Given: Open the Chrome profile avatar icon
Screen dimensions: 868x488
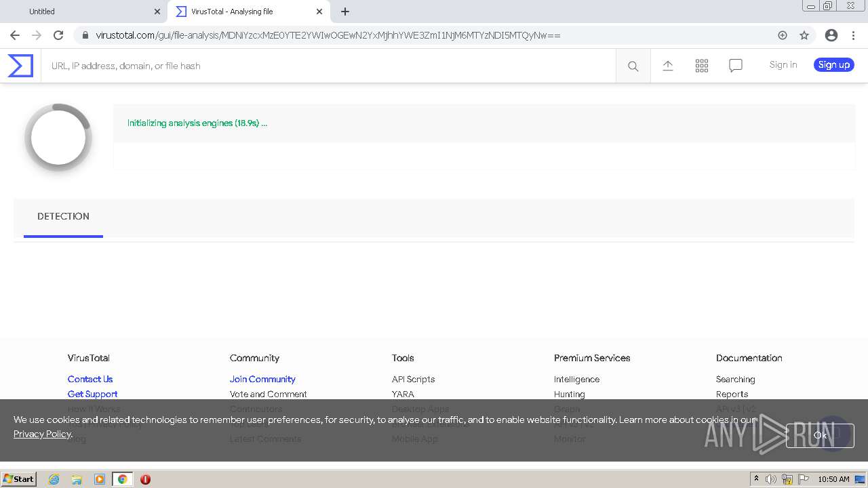Looking at the screenshot, I should pyautogui.click(x=831, y=35).
